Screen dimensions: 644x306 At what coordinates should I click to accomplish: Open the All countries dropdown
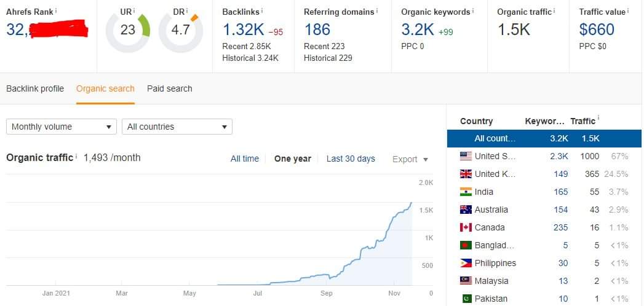point(177,127)
